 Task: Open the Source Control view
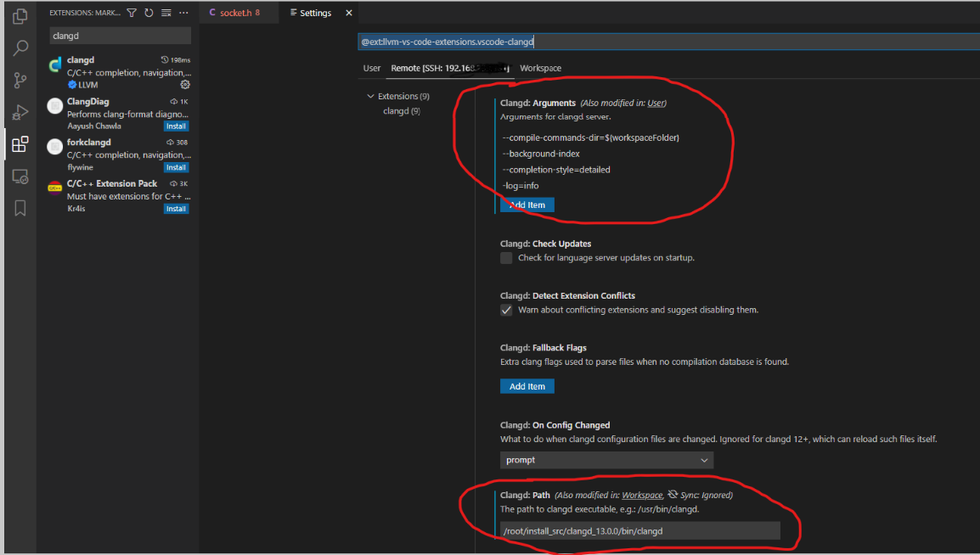tap(19, 79)
